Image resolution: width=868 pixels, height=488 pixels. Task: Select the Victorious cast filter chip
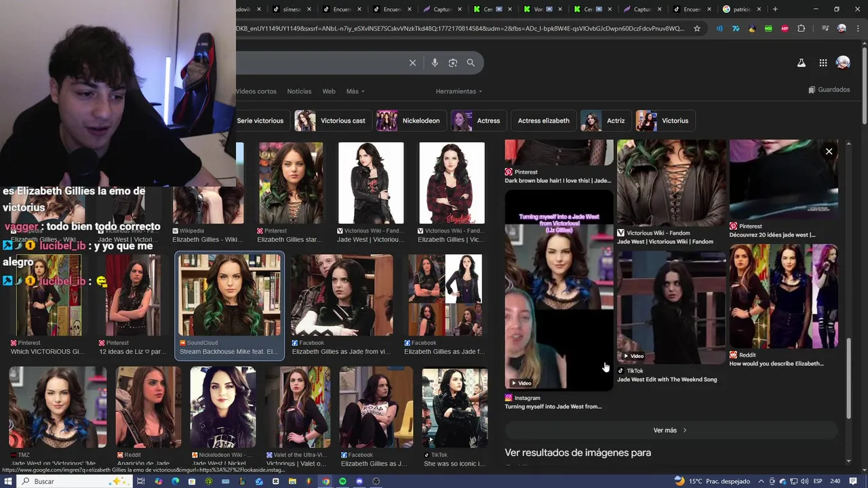tap(333, 121)
